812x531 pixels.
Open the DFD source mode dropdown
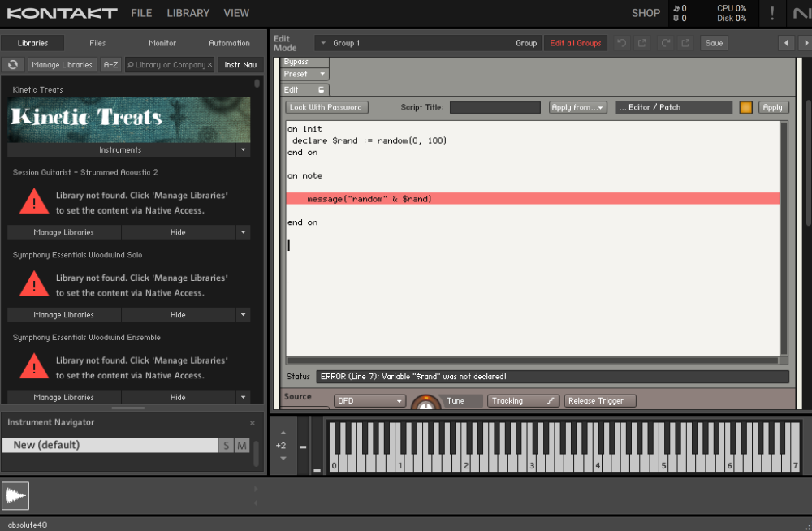369,401
